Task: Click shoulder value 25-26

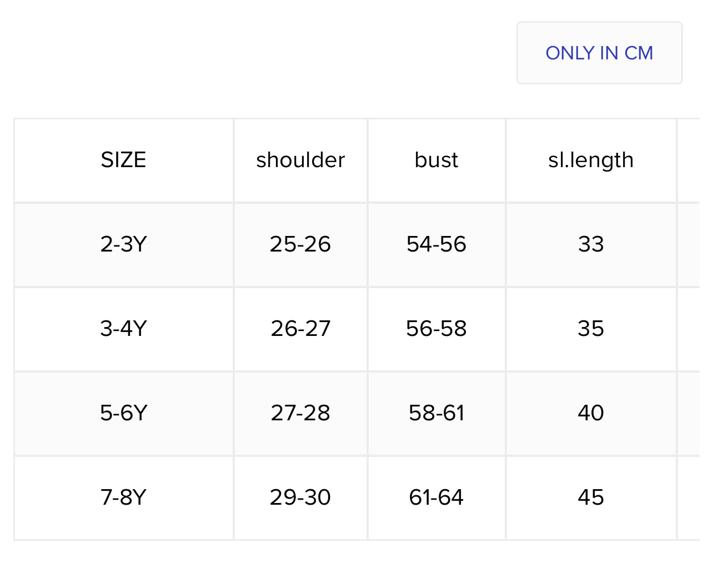Action: [300, 244]
